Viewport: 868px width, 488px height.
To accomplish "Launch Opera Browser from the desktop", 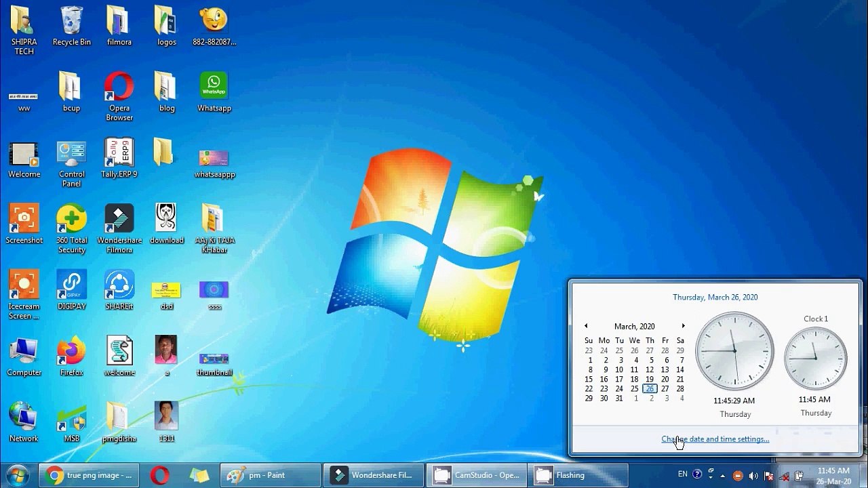I will pos(119,97).
